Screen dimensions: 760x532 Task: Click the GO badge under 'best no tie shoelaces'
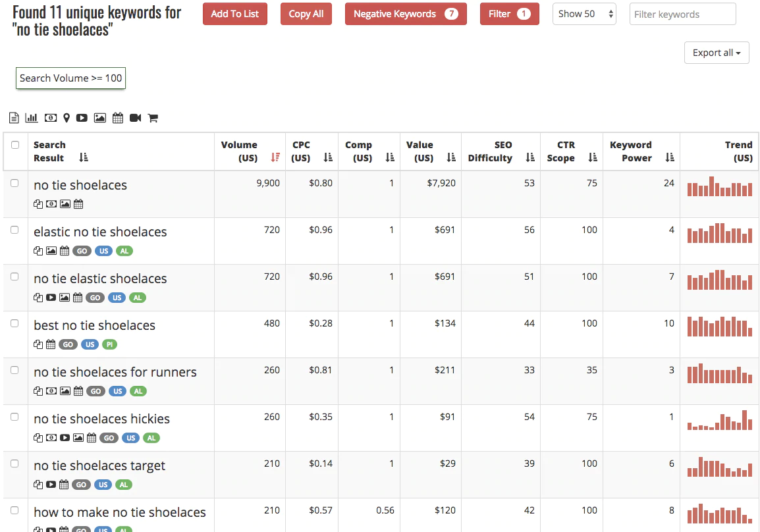point(67,344)
